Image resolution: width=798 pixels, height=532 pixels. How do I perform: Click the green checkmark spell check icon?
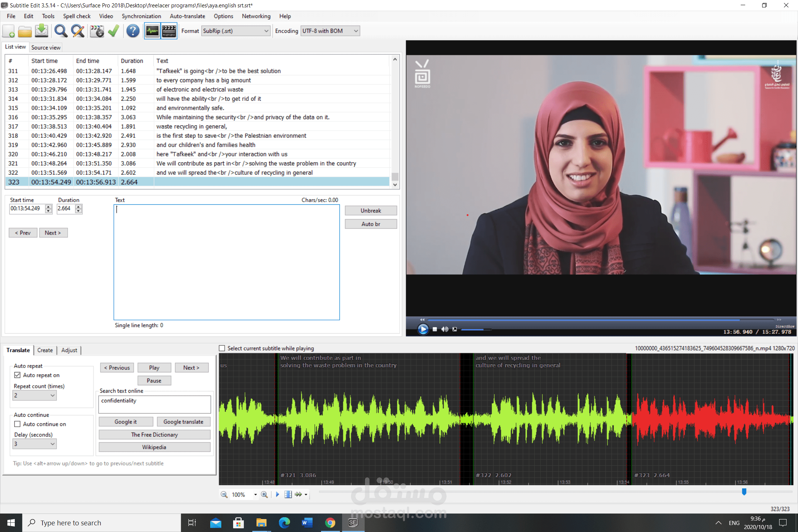pyautogui.click(x=113, y=31)
